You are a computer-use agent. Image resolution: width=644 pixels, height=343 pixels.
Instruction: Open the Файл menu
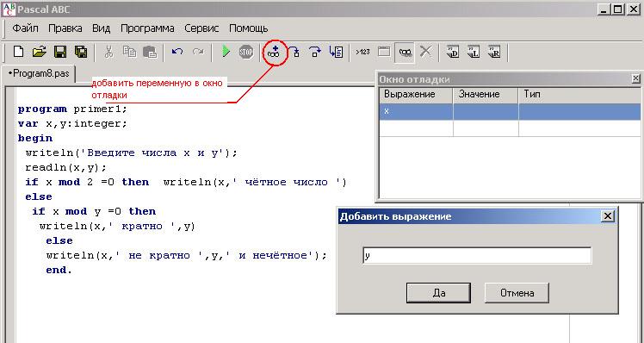tap(26, 28)
